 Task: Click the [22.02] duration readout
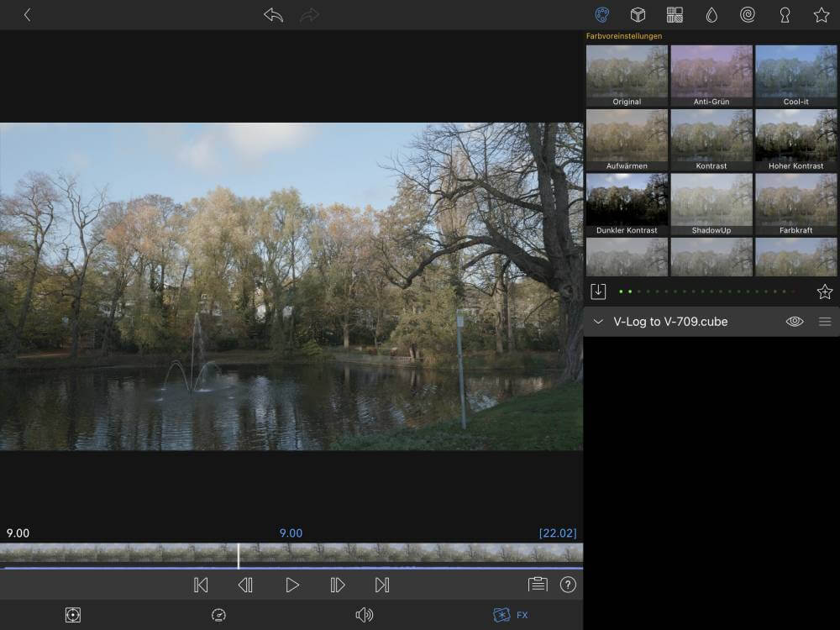(558, 533)
